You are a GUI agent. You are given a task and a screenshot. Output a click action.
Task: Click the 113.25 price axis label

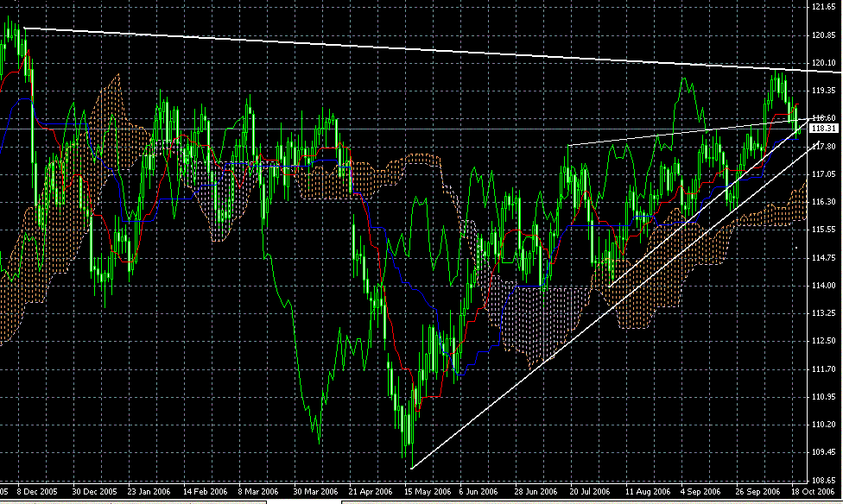[823, 313]
